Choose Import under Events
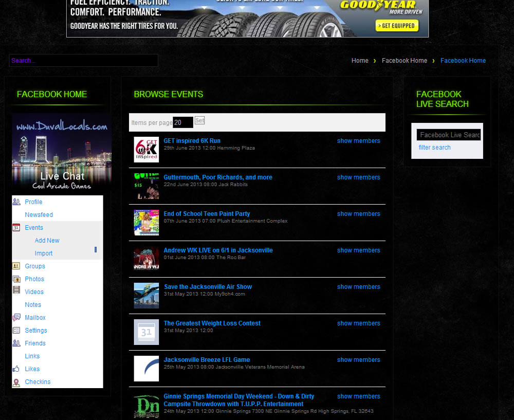 [x=44, y=253]
